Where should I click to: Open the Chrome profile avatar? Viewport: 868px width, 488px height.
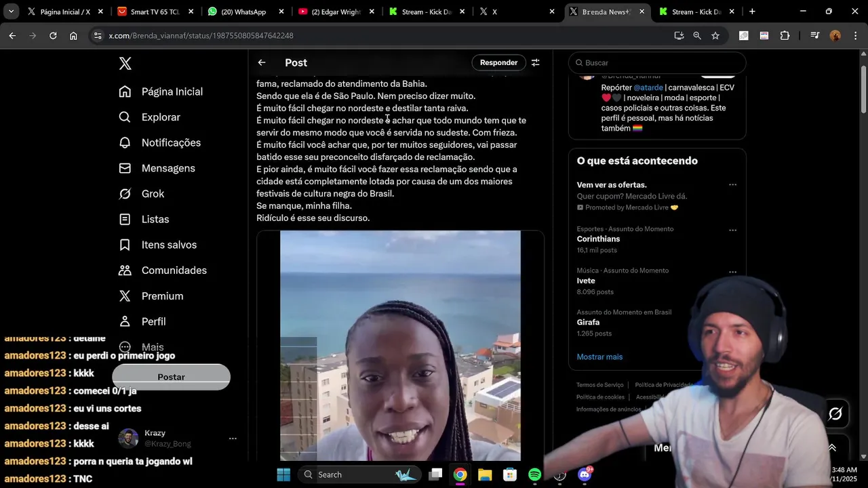click(x=835, y=35)
